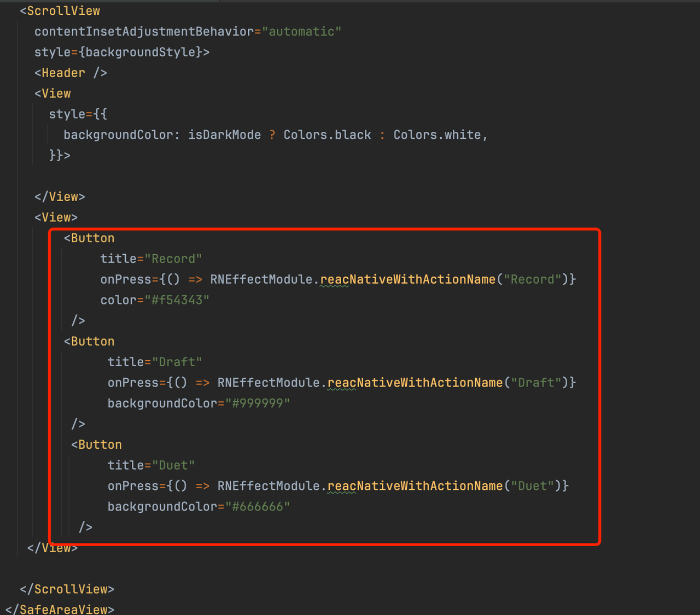Select the "automatic" string value

pyautogui.click(x=301, y=32)
